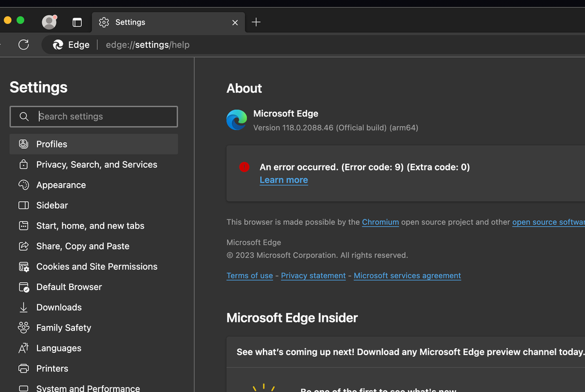
Task: Open the Learn more link
Action: (284, 180)
